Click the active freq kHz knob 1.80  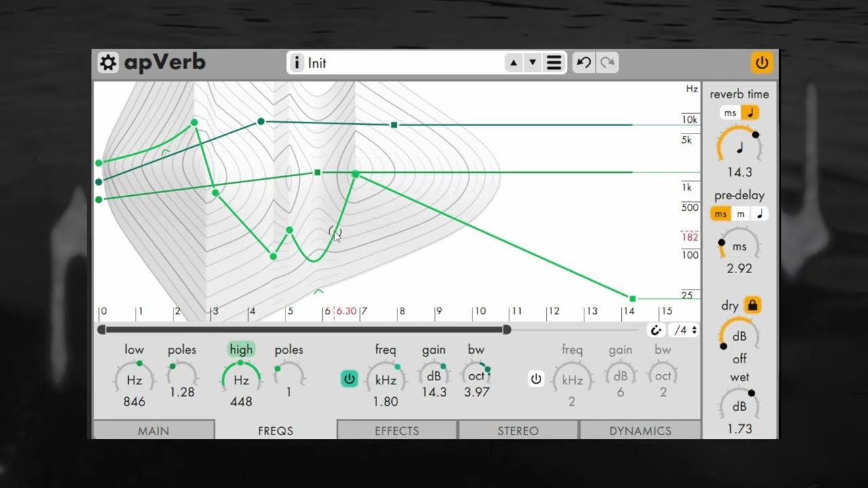385,380
